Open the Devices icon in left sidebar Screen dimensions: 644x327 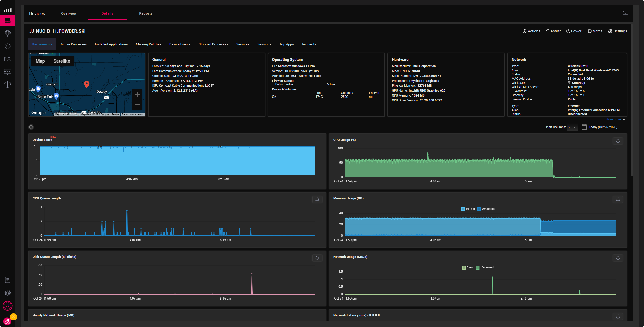[7, 21]
